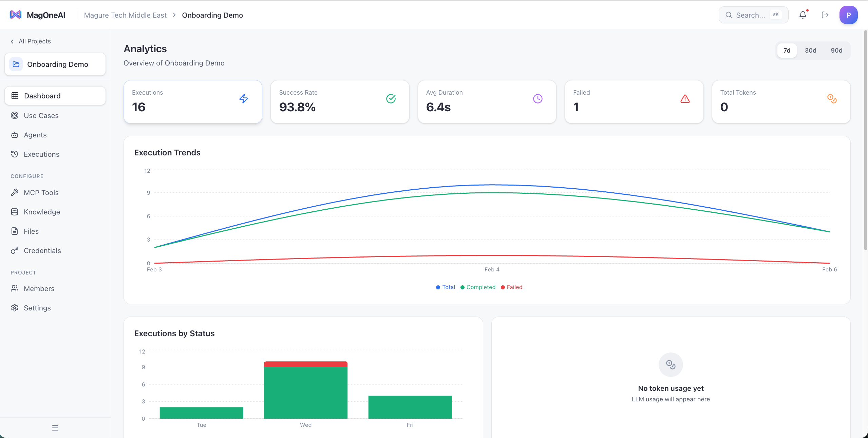Navigate back to All Projects
The width and height of the screenshot is (868, 438).
pos(30,41)
